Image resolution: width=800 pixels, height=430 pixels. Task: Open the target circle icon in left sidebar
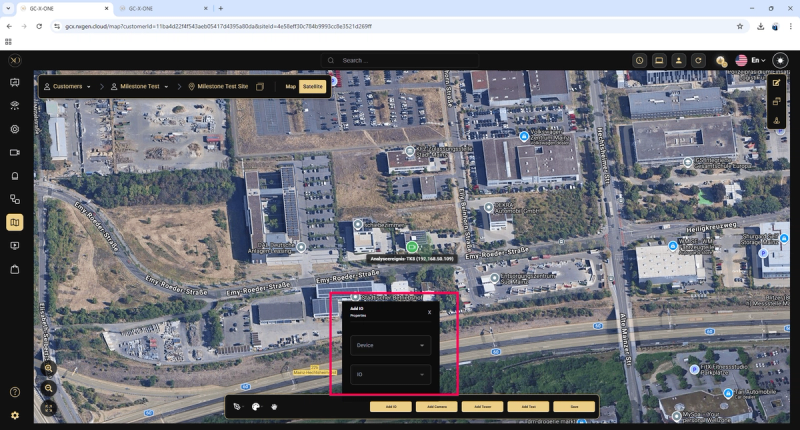15,129
